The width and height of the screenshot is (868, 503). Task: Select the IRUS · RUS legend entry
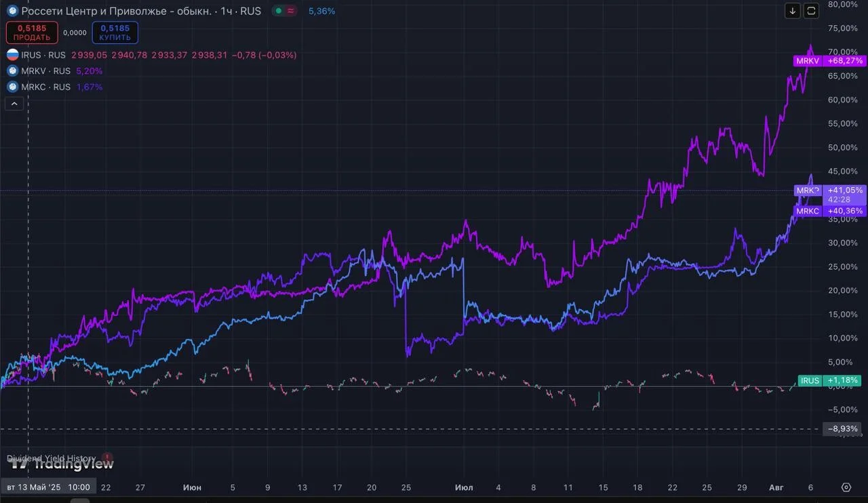click(x=43, y=55)
